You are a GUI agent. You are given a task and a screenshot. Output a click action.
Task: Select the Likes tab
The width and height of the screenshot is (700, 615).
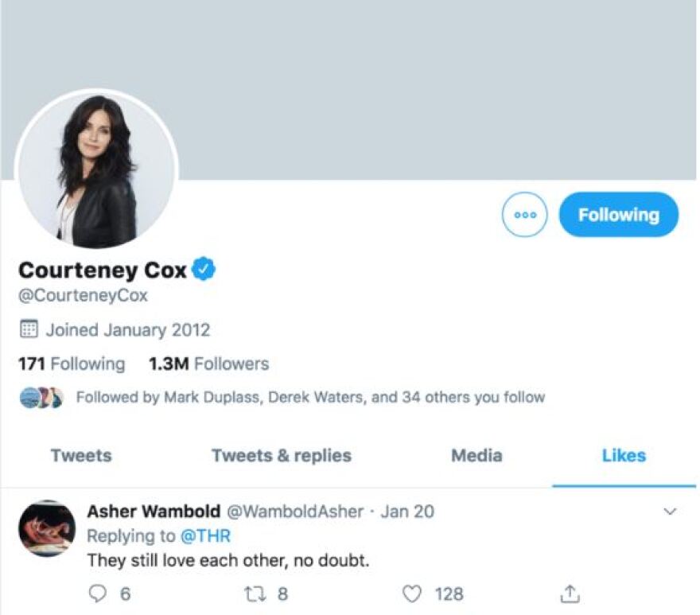click(x=624, y=456)
